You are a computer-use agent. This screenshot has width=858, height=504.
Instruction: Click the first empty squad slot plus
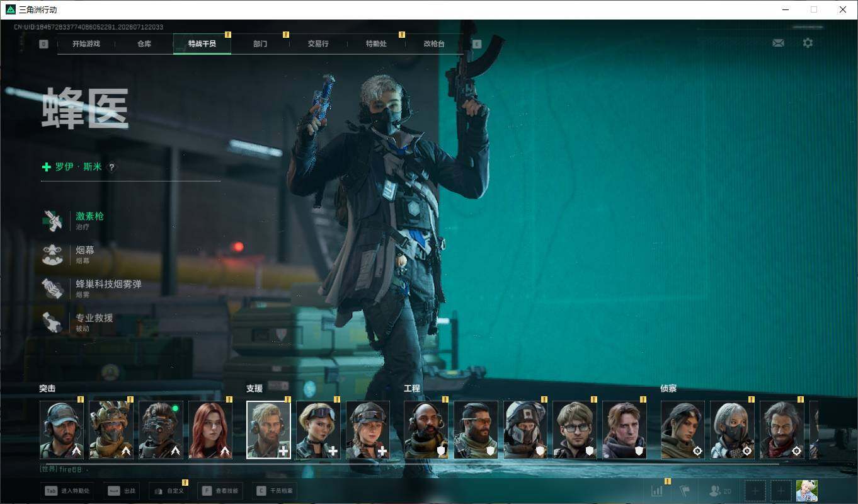pyautogui.click(x=755, y=491)
